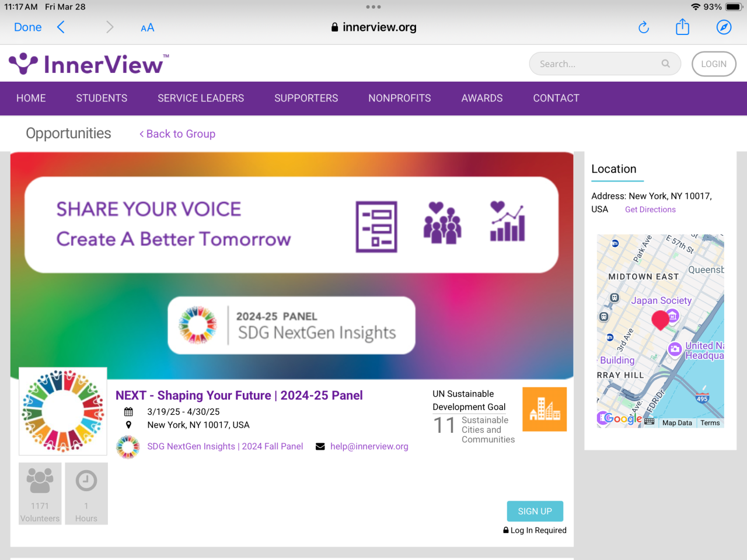Click the Hours clock icon tile

click(x=86, y=494)
